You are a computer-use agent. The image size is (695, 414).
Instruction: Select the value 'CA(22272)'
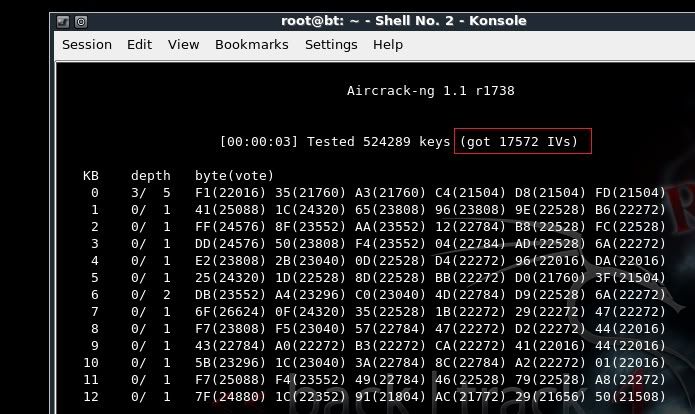pyautogui.click(x=470, y=346)
